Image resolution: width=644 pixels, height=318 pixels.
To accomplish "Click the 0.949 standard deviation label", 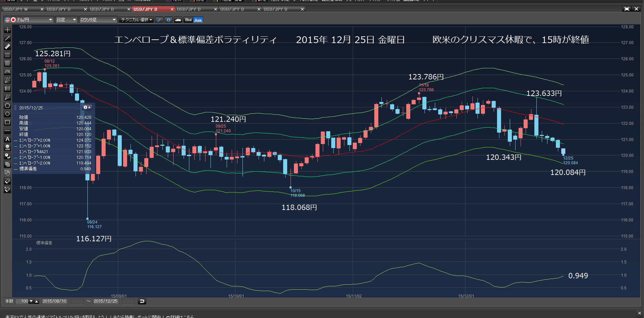I will click(x=578, y=276).
